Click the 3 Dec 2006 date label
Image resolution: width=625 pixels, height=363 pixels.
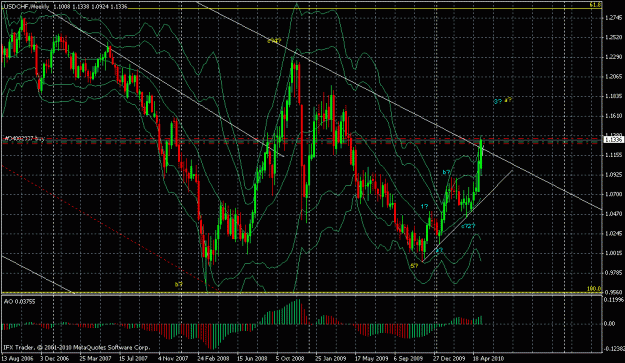pos(55,358)
